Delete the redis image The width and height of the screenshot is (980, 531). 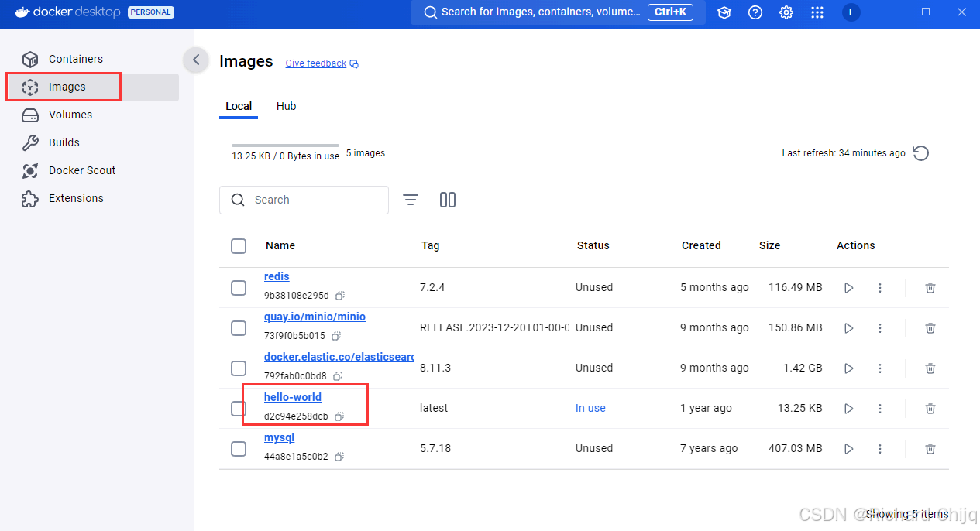930,288
